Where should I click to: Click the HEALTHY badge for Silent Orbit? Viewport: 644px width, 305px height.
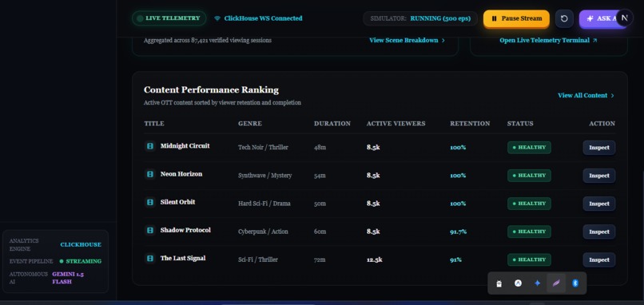point(529,204)
